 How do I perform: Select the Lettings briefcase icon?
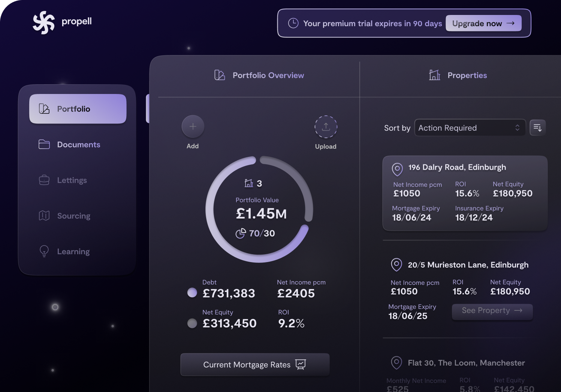[x=44, y=180]
